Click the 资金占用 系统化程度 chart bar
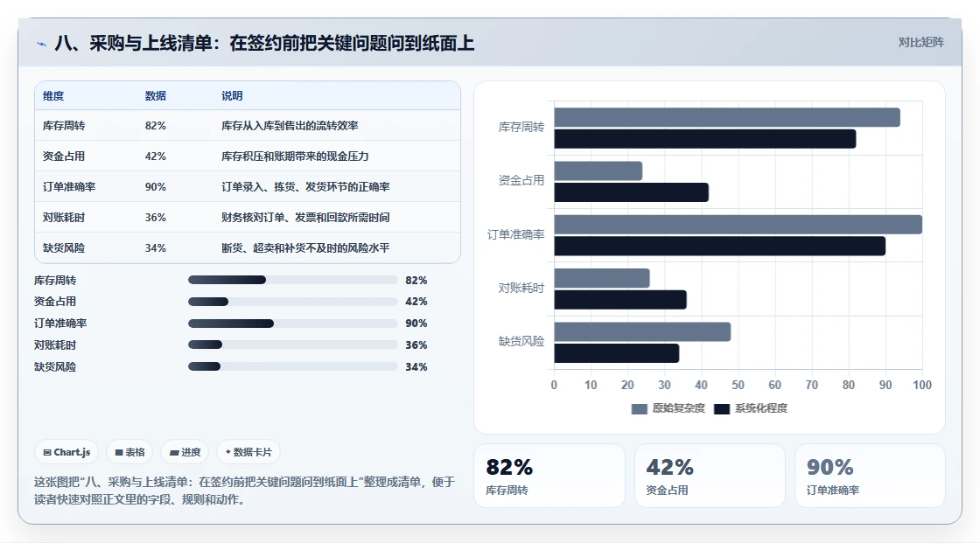 point(631,192)
